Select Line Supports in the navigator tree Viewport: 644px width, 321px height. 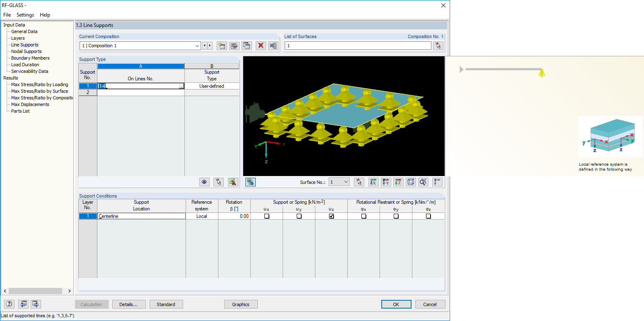25,45
